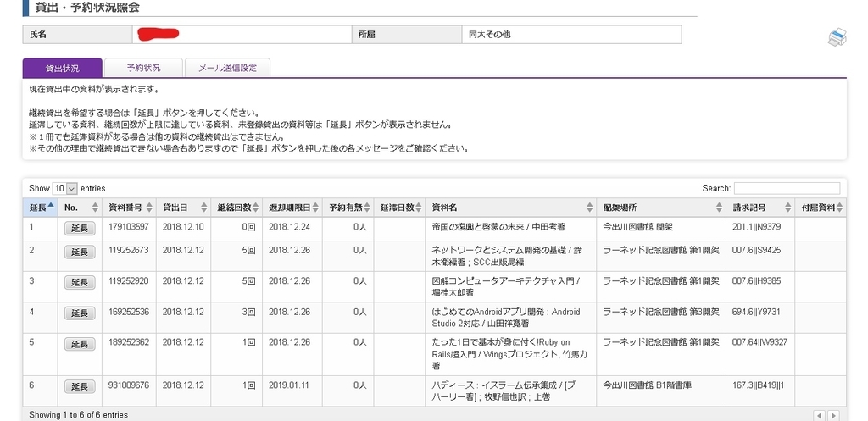Sort table by 延滞日数 column
The width and height of the screenshot is (868, 421).
pyautogui.click(x=400, y=208)
